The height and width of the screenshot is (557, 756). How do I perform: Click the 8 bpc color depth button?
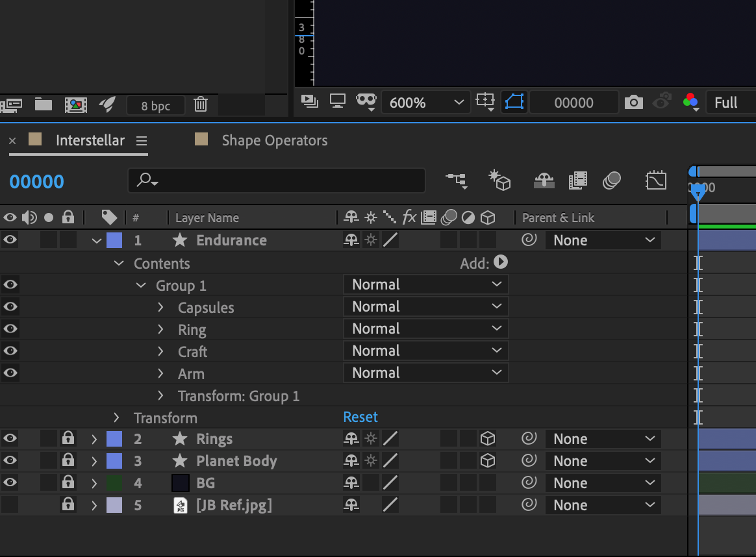[x=156, y=105]
